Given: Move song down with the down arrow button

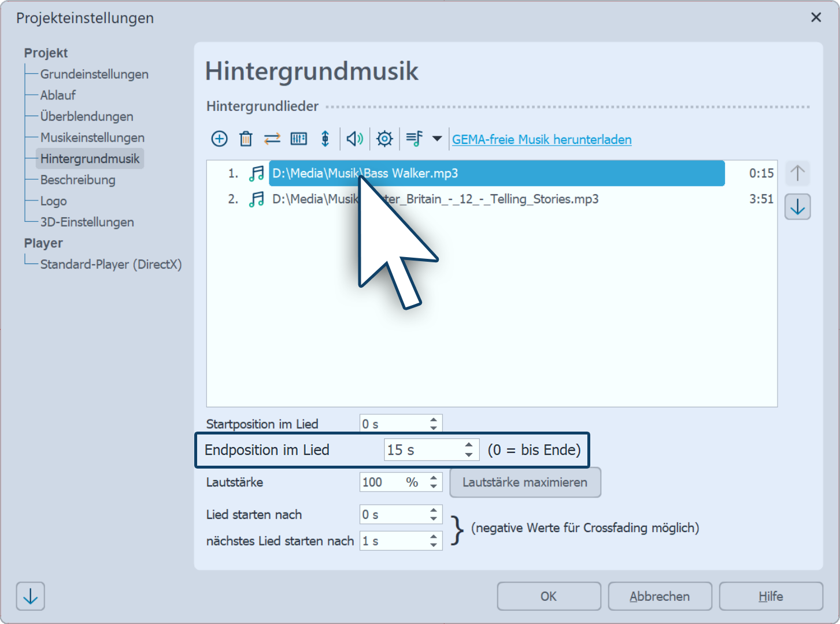Looking at the screenshot, I should 797,207.
